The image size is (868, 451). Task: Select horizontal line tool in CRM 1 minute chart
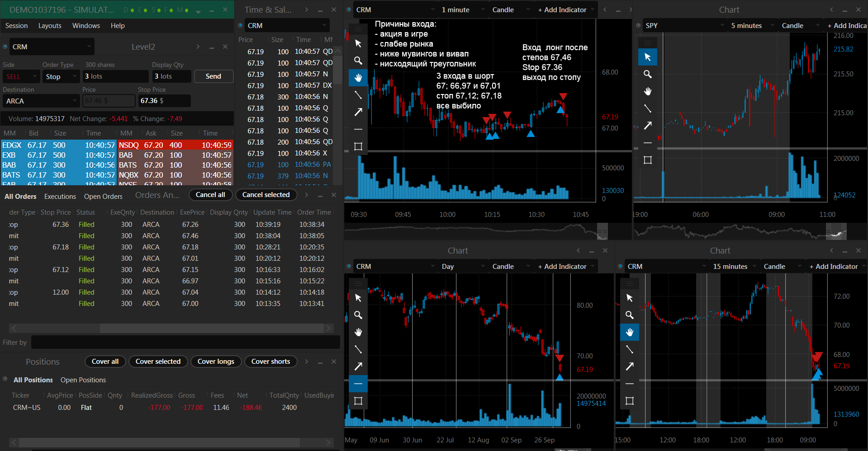(358, 129)
